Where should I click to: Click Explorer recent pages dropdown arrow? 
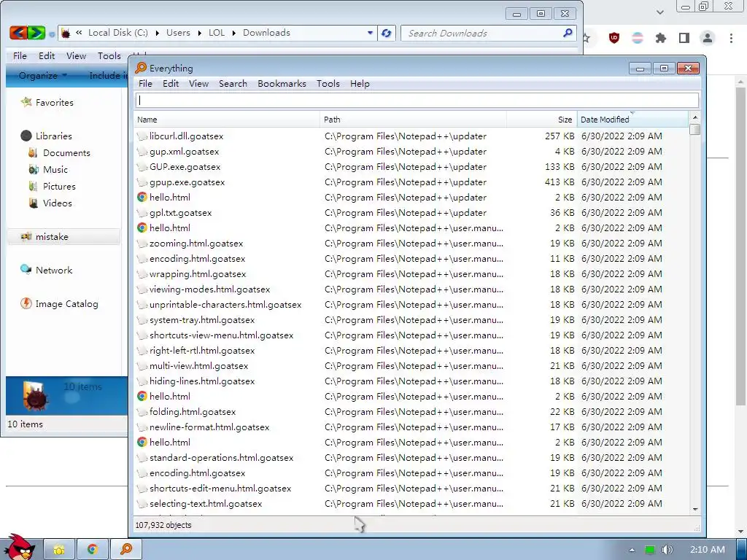(x=52, y=34)
